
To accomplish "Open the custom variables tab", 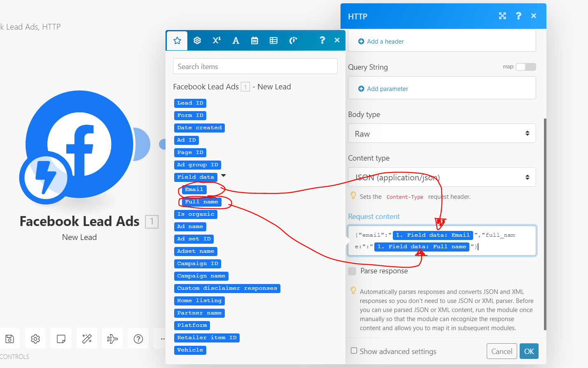I will tap(293, 40).
